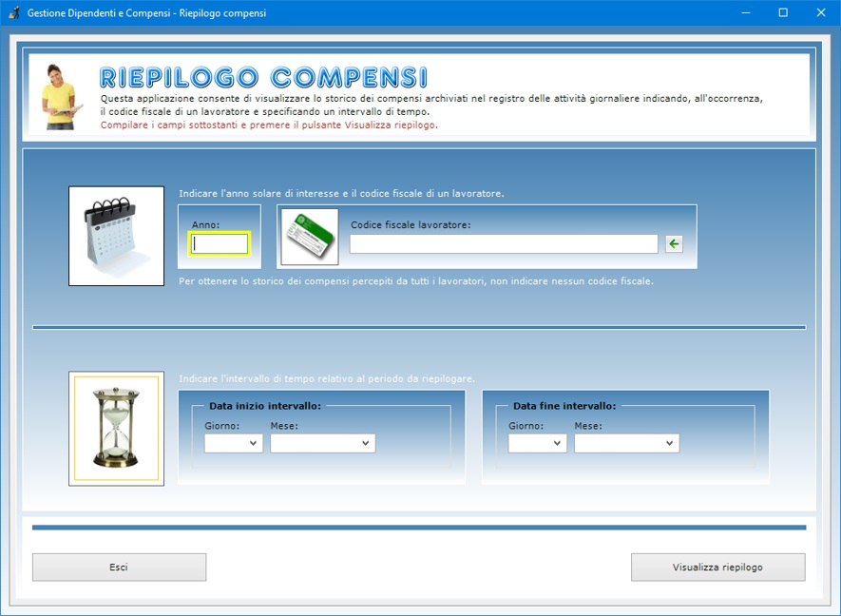Viewport: 841px width, 616px height.
Task: Click the Riepilogo Compensi heading
Action: 263,77
